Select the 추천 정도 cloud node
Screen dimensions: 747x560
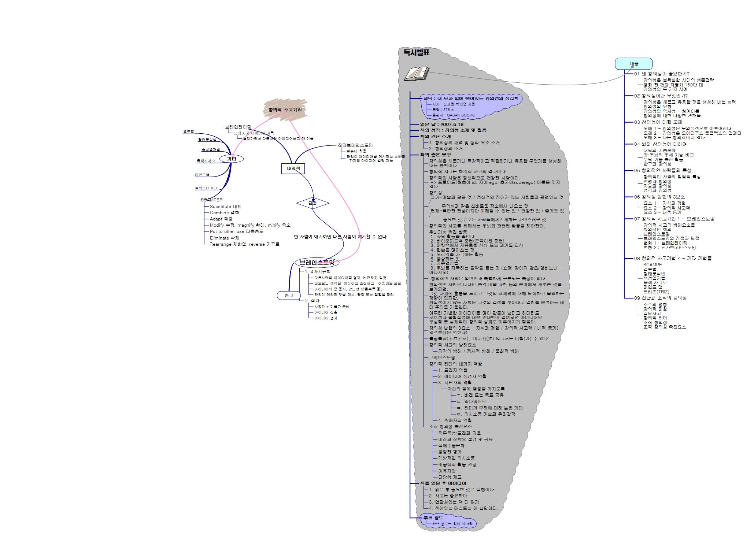tap(433, 518)
